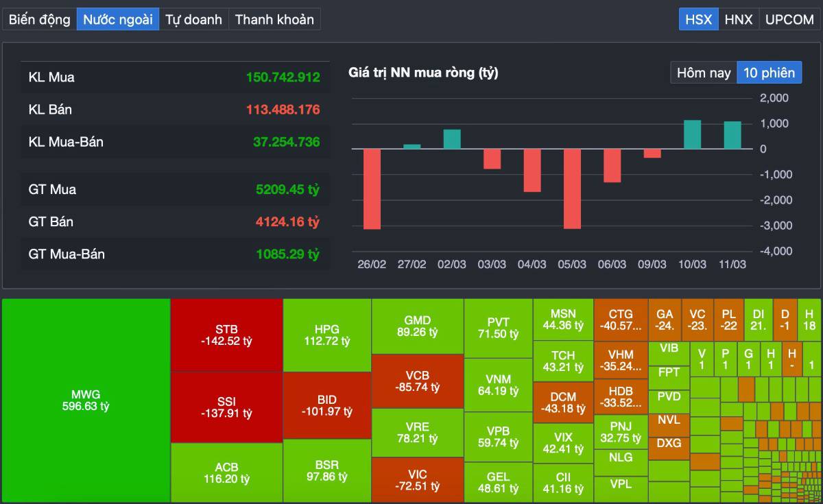Screen dimensions: 823x504
Task: Open the VRE 78.21 tỷ tile
Action: pyautogui.click(x=418, y=433)
